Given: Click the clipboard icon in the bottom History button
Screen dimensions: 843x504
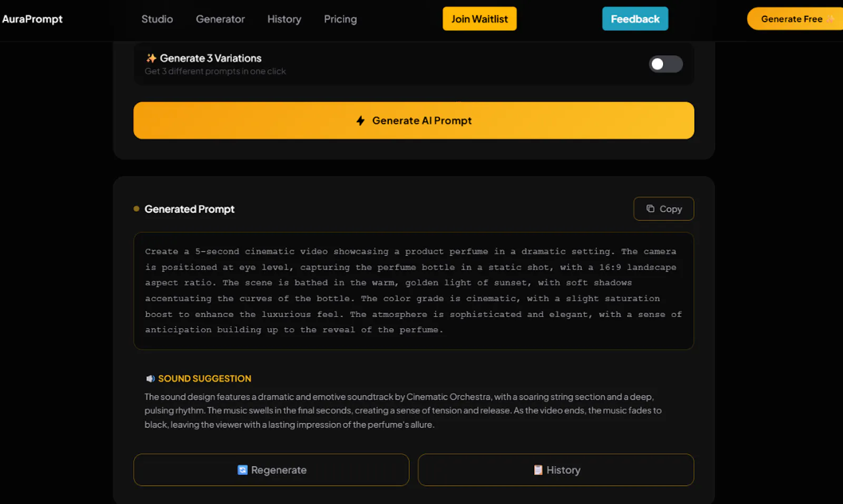Looking at the screenshot, I should tap(538, 470).
